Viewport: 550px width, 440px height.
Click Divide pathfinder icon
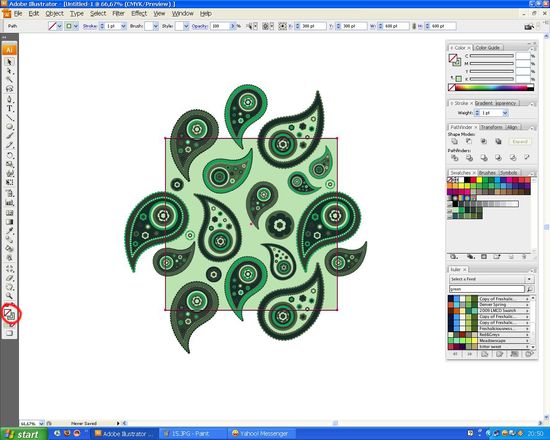(x=455, y=158)
